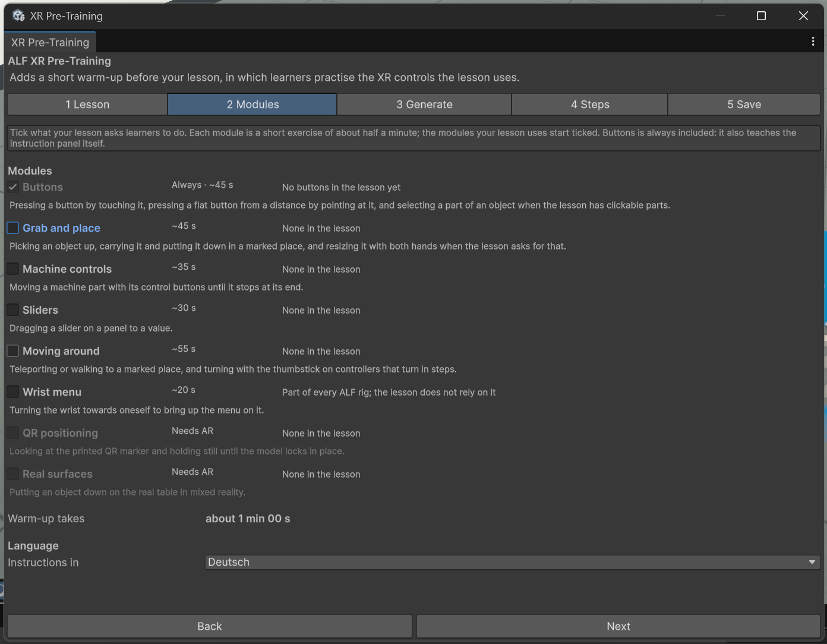This screenshot has width=827, height=644.
Task: Click the 'Teleporting or walking to a marked place' description
Action: [233, 369]
